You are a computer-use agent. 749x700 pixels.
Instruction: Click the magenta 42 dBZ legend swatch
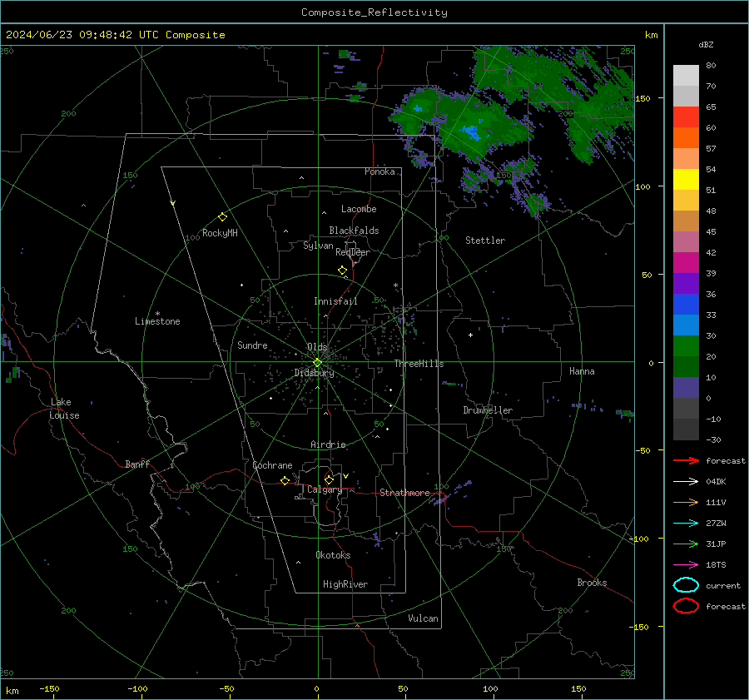pos(686,262)
